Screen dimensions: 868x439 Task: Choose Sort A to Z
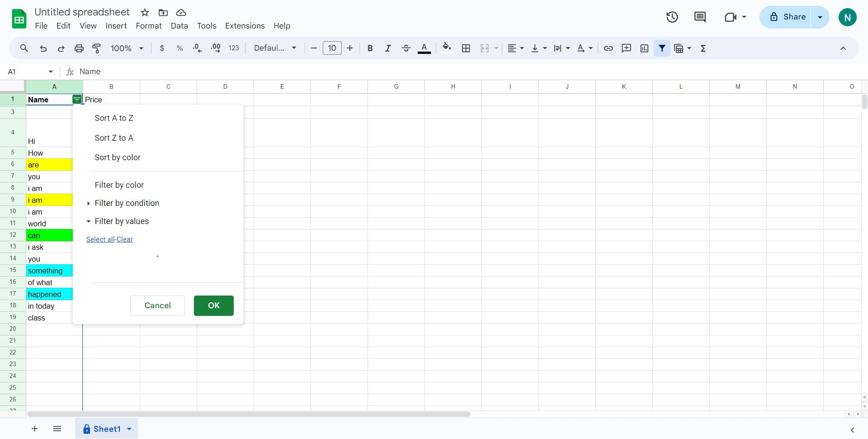click(114, 118)
